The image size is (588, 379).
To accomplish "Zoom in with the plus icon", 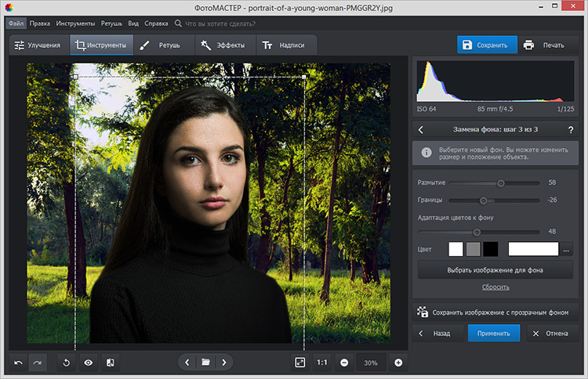I will tap(398, 363).
